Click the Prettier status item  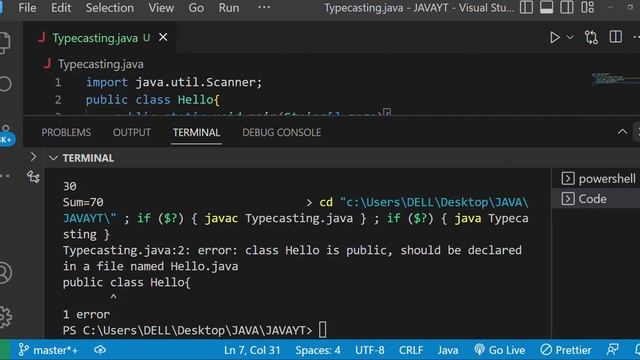(x=566, y=350)
